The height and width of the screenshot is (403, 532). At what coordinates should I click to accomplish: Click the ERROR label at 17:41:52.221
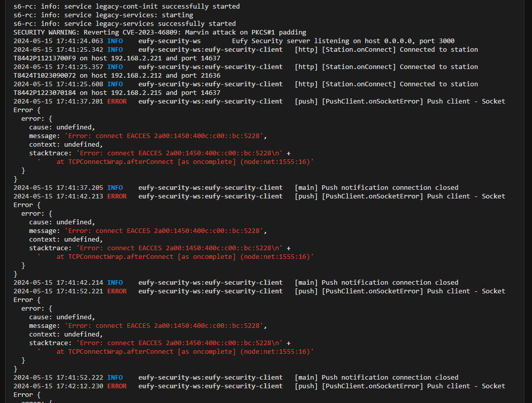point(117,291)
